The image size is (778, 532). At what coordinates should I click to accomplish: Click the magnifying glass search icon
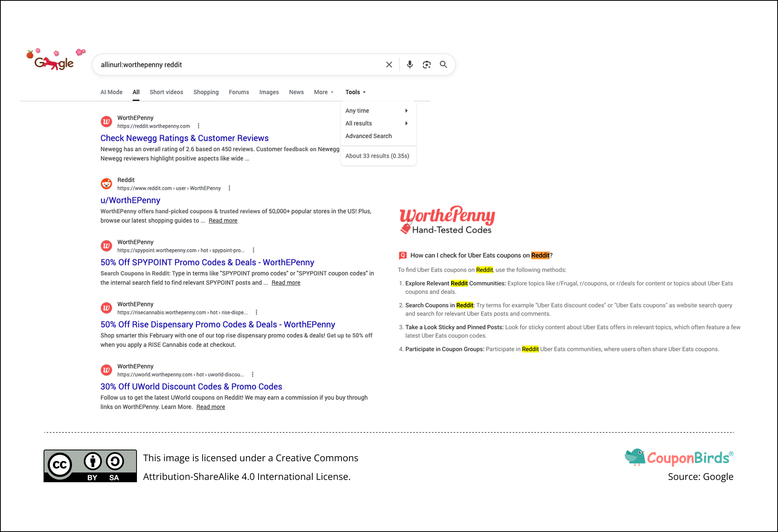point(443,65)
